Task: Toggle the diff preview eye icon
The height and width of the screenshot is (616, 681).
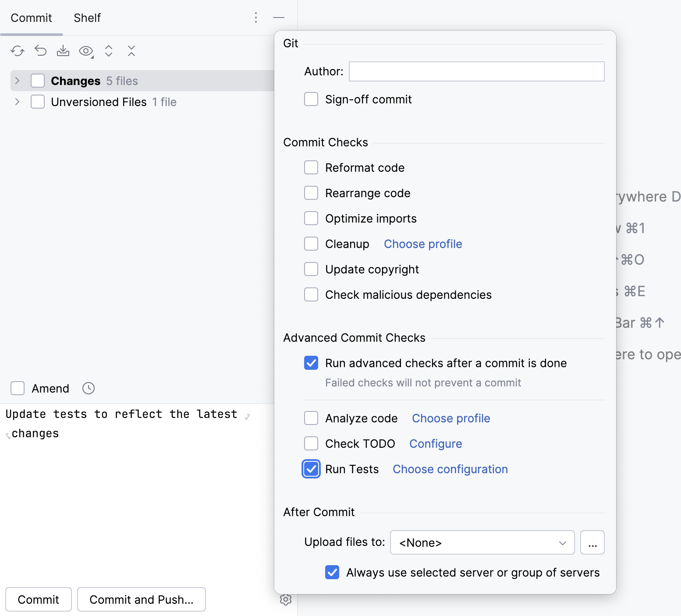Action: point(86,51)
